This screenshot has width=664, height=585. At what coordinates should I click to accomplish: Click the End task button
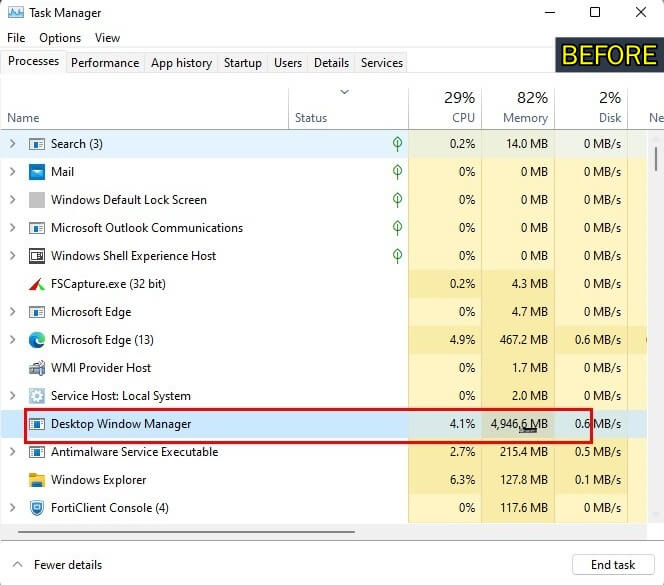(613, 565)
